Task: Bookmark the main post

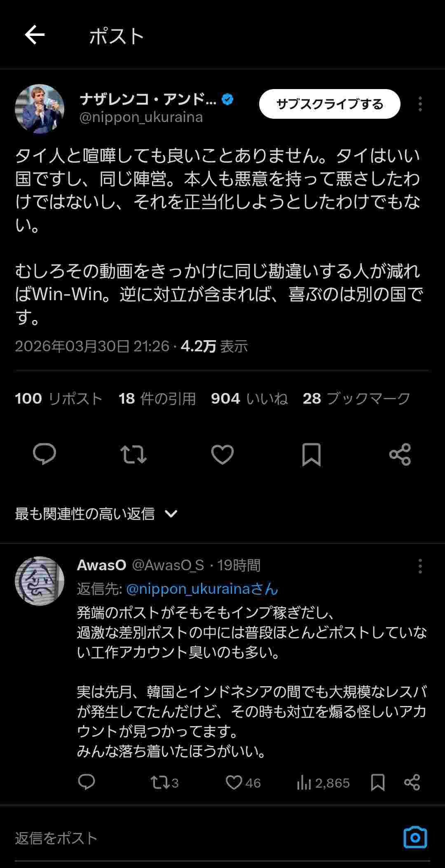Action: (311, 454)
